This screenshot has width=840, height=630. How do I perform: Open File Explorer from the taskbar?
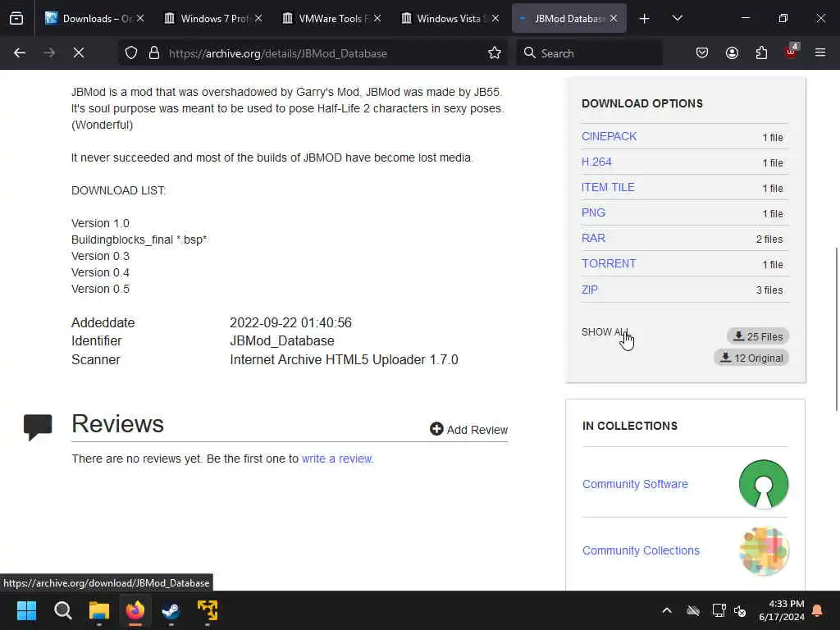(x=99, y=610)
